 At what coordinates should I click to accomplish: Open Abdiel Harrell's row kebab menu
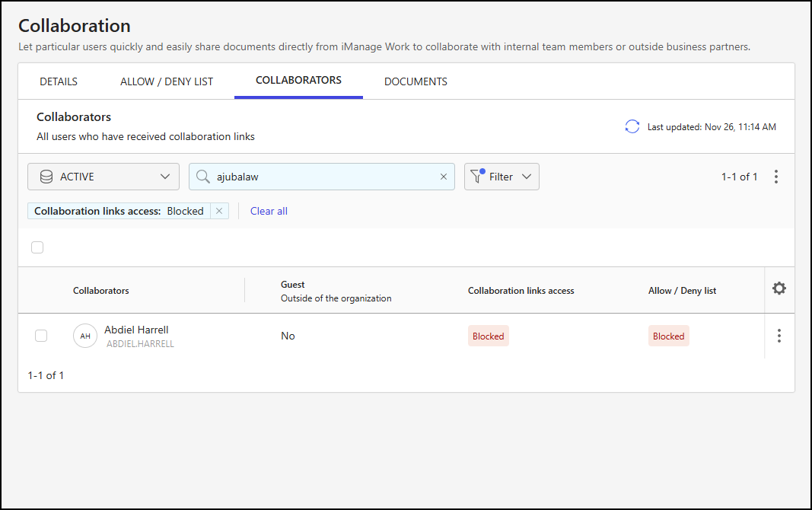pos(779,336)
